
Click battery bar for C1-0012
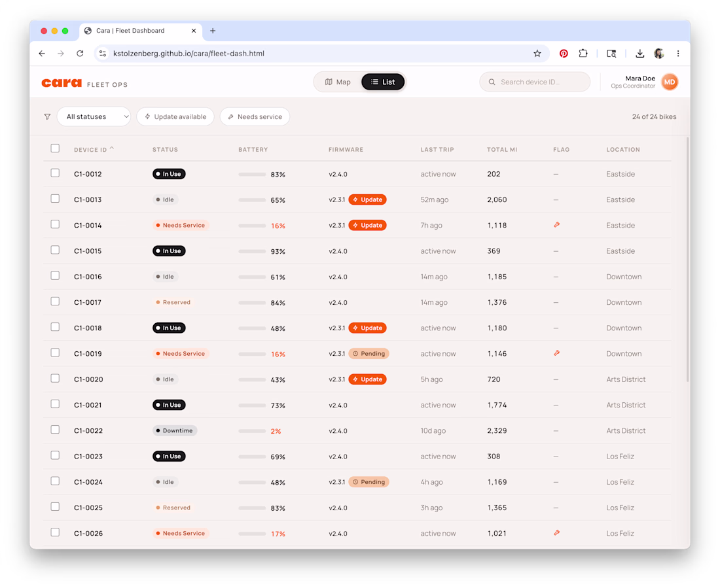tap(252, 175)
